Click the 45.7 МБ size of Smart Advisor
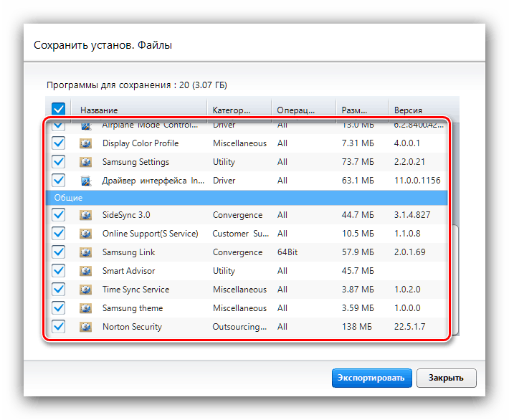 click(358, 271)
